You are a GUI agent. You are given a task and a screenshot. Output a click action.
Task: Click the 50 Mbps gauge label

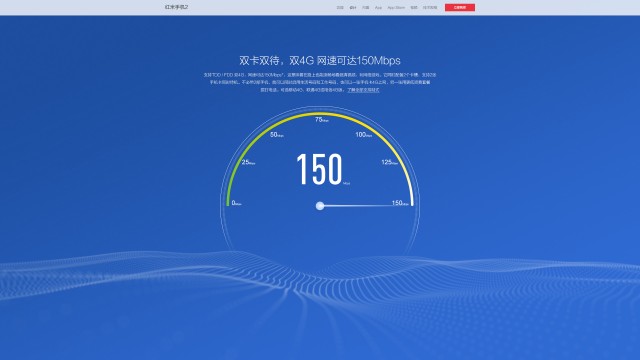[277, 135]
